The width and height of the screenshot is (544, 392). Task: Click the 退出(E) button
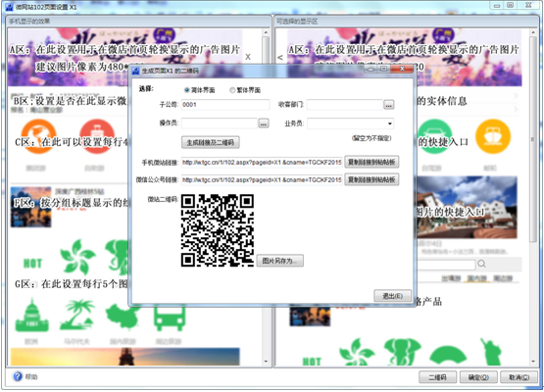(392, 296)
